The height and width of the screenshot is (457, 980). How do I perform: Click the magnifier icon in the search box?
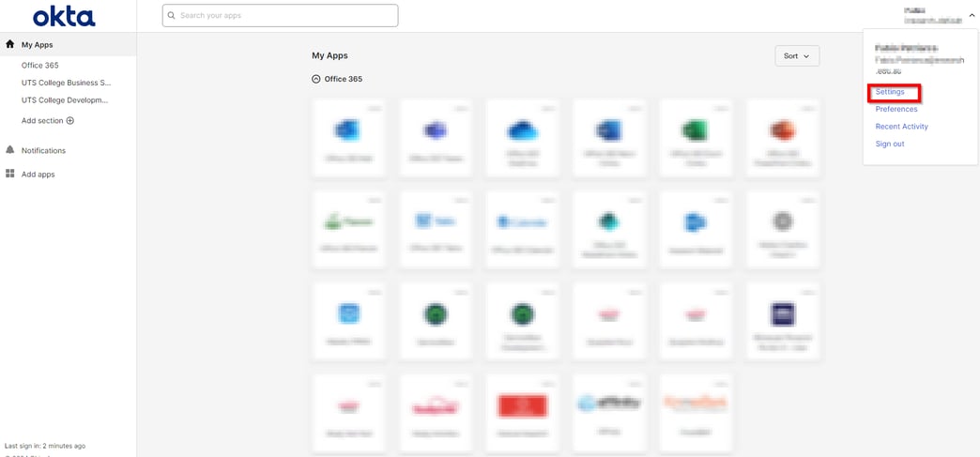pos(172,16)
